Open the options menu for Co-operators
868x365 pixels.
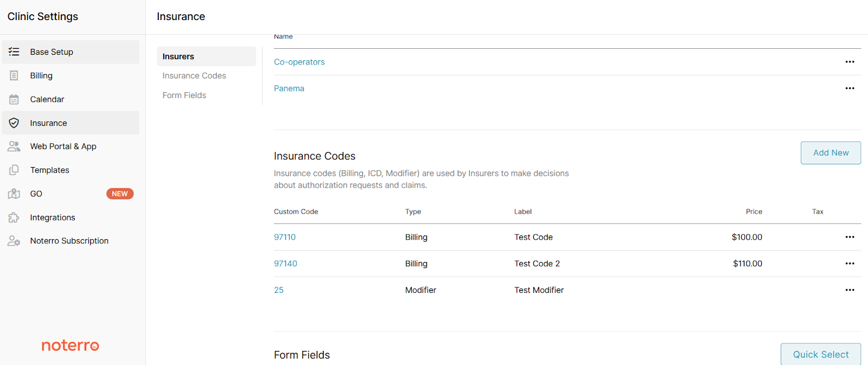click(x=850, y=62)
